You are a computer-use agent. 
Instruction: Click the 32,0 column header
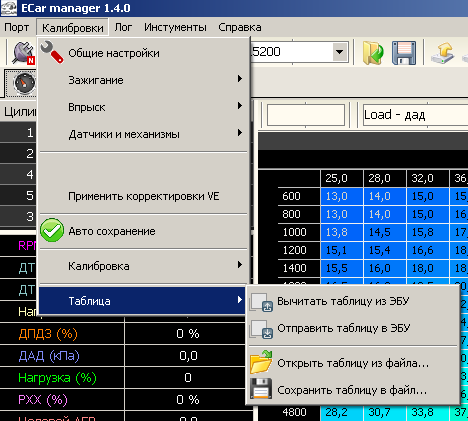pyautogui.click(x=428, y=178)
